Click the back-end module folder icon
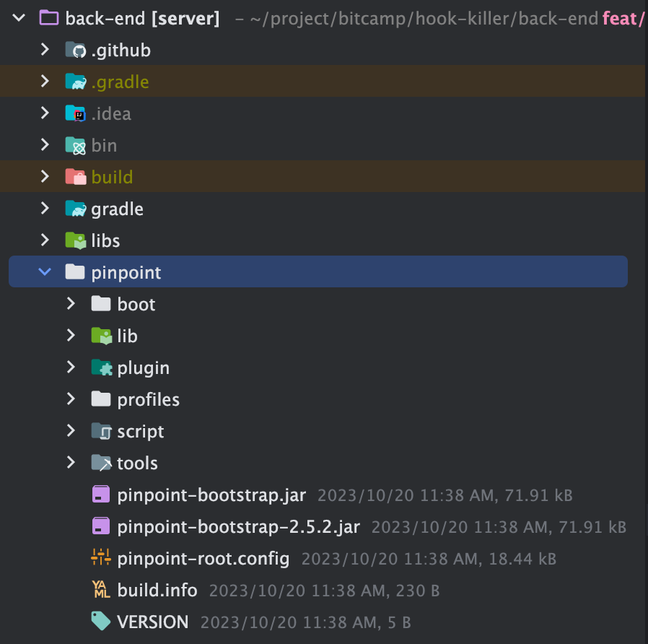The height and width of the screenshot is (644, 648). tap(49, 18)
